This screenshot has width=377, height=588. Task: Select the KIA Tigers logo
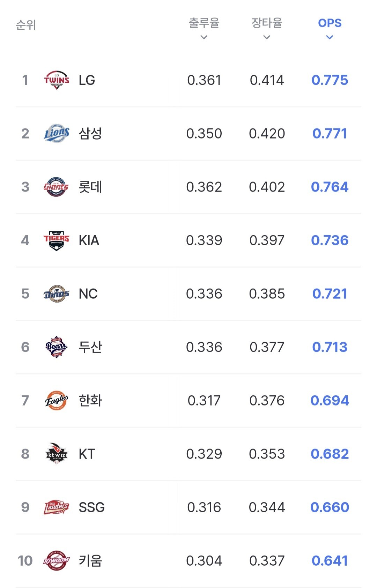[56, 240]
